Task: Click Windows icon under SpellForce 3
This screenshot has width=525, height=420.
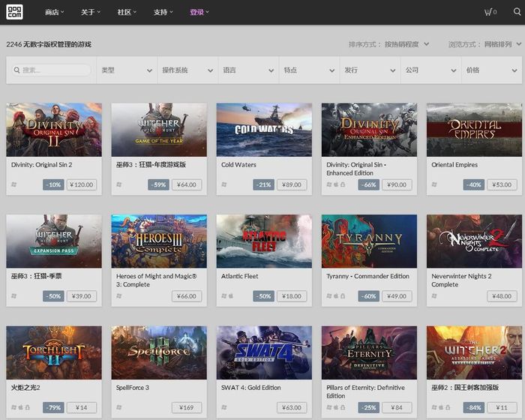Action: (119, 407)
